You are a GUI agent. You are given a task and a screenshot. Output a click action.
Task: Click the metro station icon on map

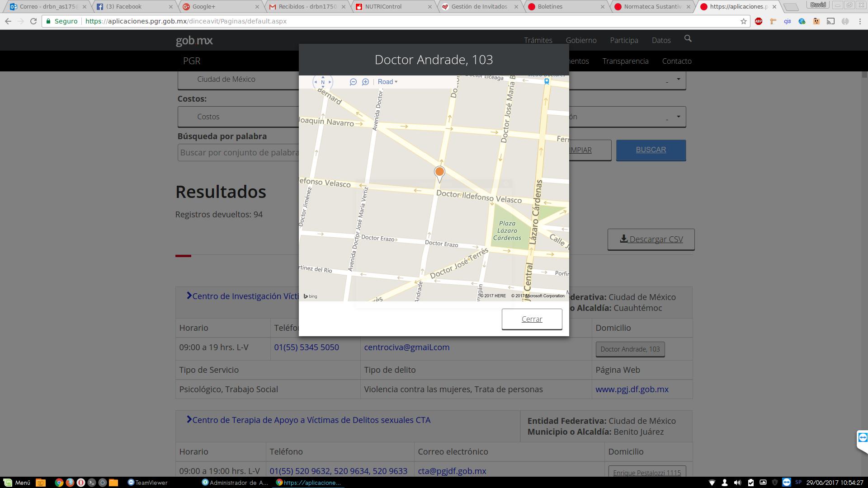click(547, 81)
